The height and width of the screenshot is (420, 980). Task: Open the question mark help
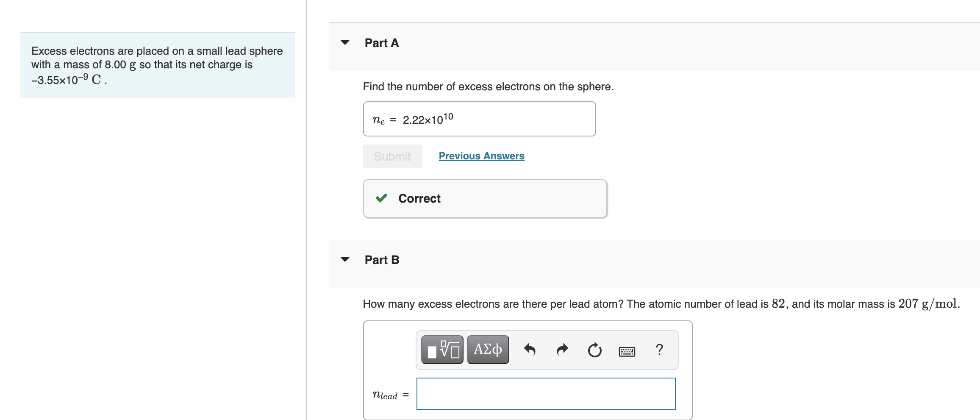click(x=659, y=350)
